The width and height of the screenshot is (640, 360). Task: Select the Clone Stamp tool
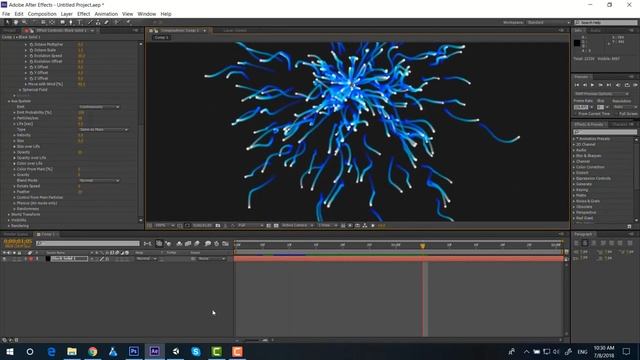click(x=98, y=22)
